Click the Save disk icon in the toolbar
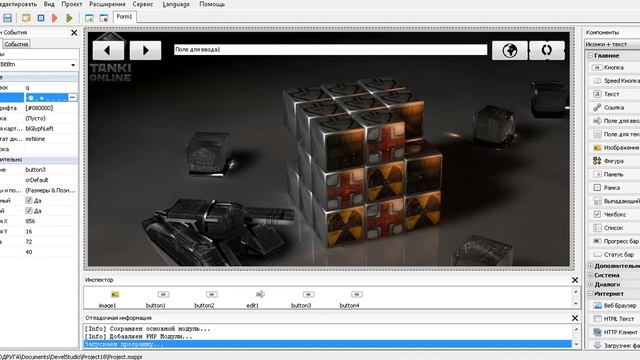This screenshot has width=640, height=360. [7, 18]
